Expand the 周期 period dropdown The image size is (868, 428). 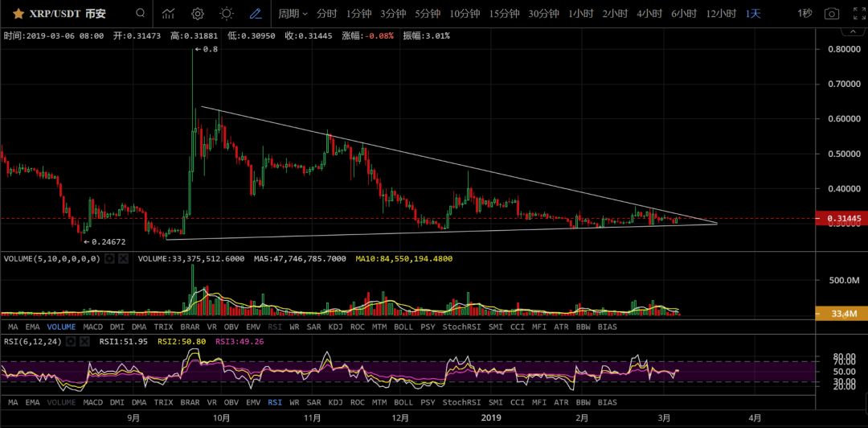pyautogui.click(x=293, y=14)
